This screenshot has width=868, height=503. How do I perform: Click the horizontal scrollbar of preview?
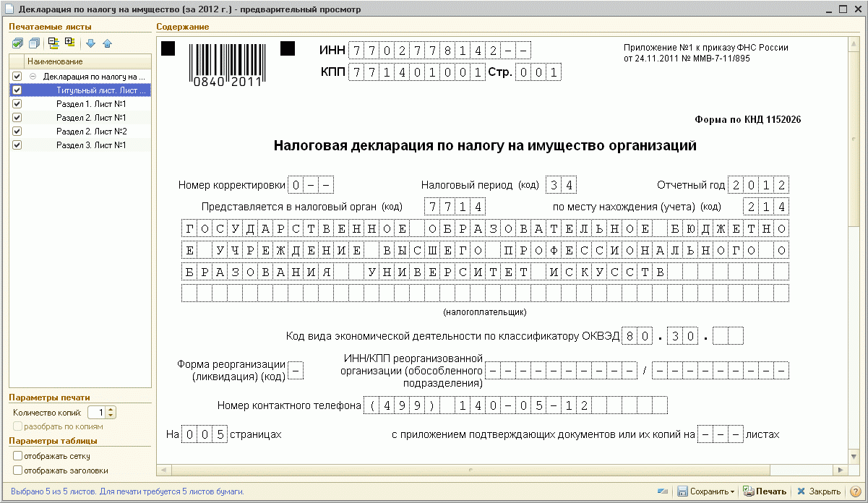point(502,471)
